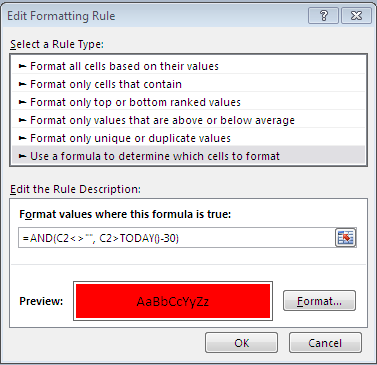The image size is (377, 365).
Task: Click the red AaBbCcYyZz preview swatch
Action: click(x=173, y=301)
